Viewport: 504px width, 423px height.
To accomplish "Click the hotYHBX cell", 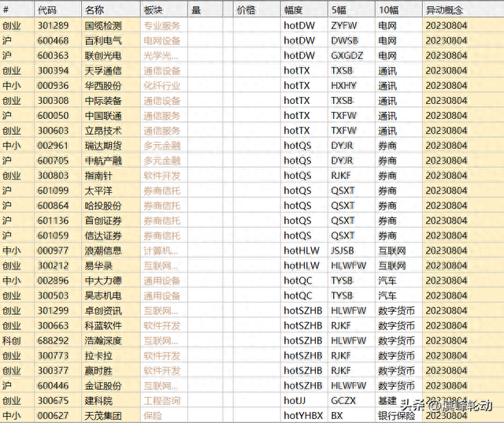I will point(303,416).
